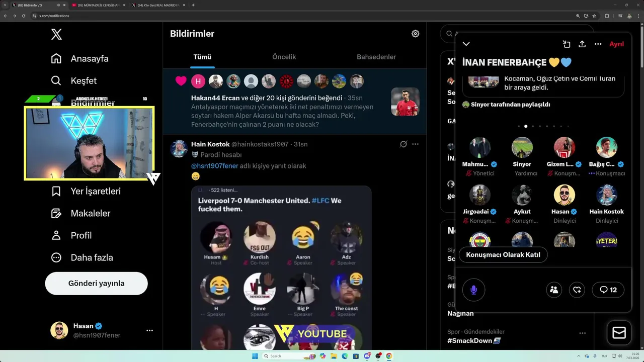The image size is (644, 362).
Task: Expand the Daha fazla menu
Action: (82, 257)
